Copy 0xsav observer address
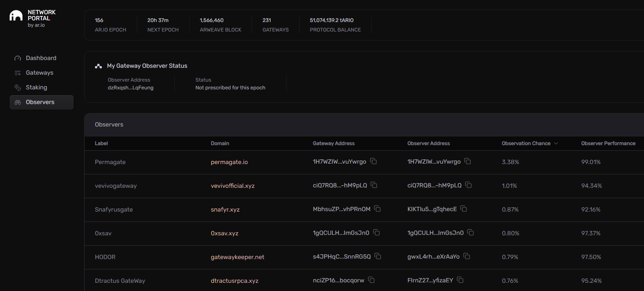644x291 pixels. pos(470,233)
